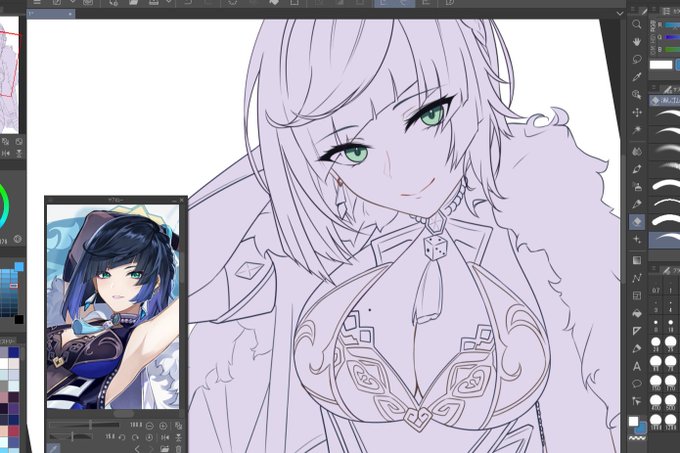
Task: Select the Pen nib tool
Action: click(637, 169)
